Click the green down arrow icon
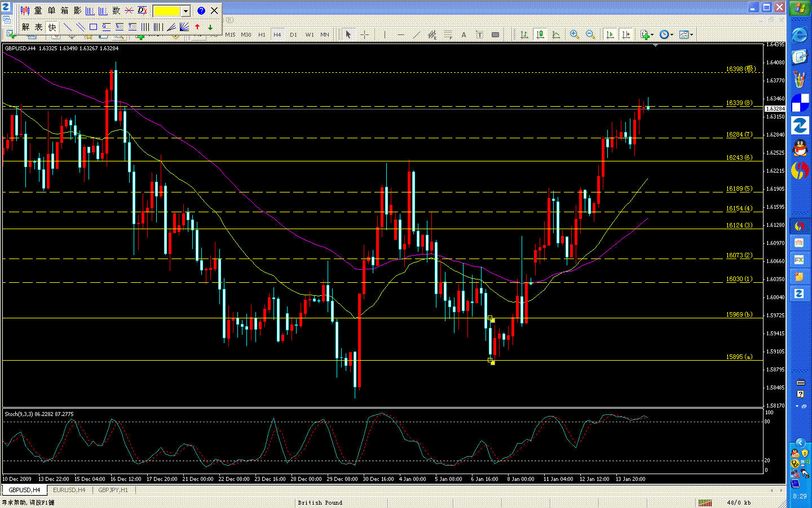Image resolution: width=812 pixels, height=508 pixels. 210,27
